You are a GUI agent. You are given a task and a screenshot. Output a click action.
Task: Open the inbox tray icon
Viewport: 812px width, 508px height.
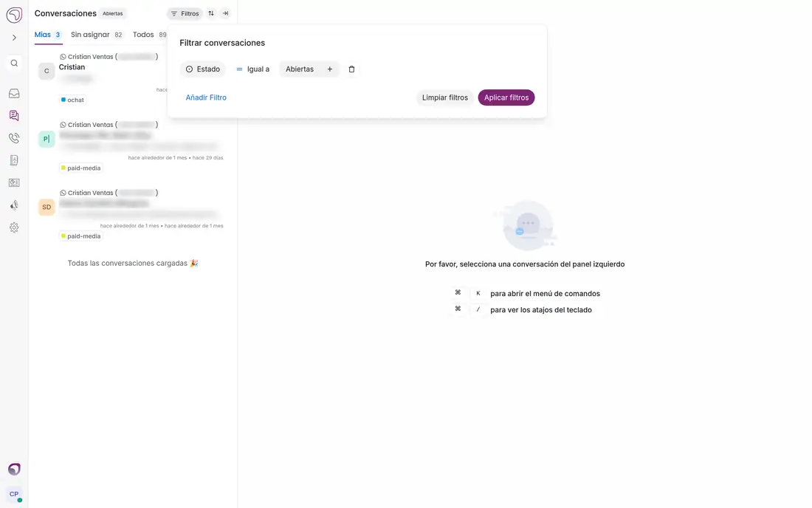14,93
